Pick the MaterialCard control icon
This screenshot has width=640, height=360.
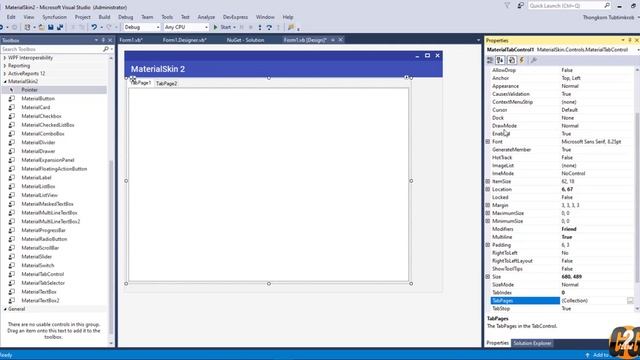pyautogui.click(x=12, y=107)
